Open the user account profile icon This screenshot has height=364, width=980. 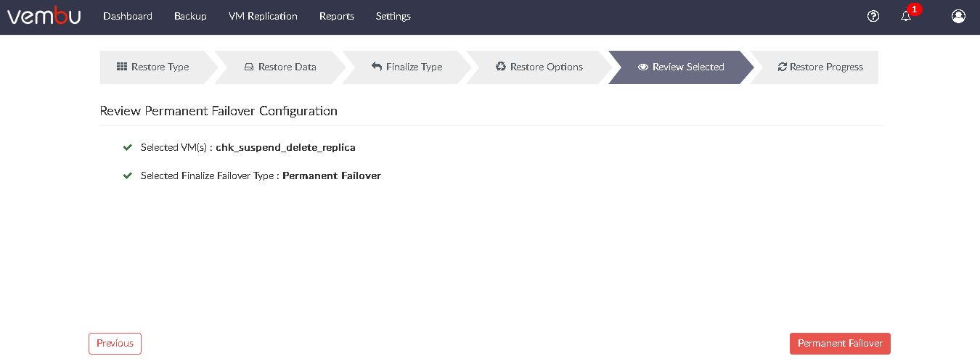pos(958,16)
